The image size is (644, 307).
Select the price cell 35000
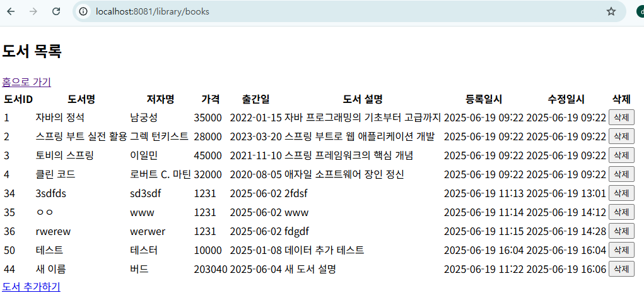(208, 117)
